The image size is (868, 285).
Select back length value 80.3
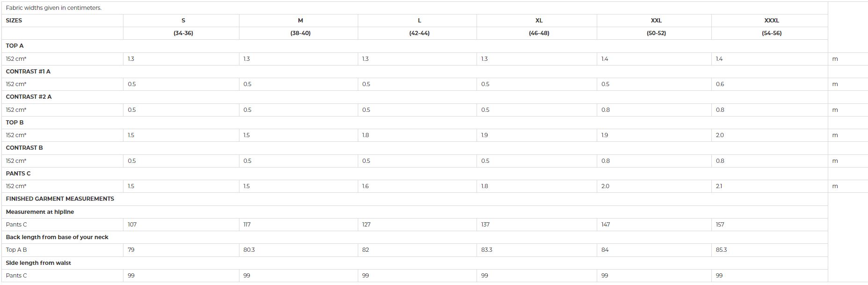coord(249,250)
